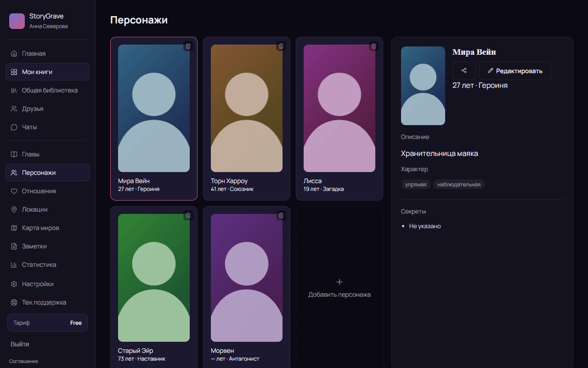This screenshot has width=588, height=368.
Task: Open Тех.поддержка
Action: point(47,302)
